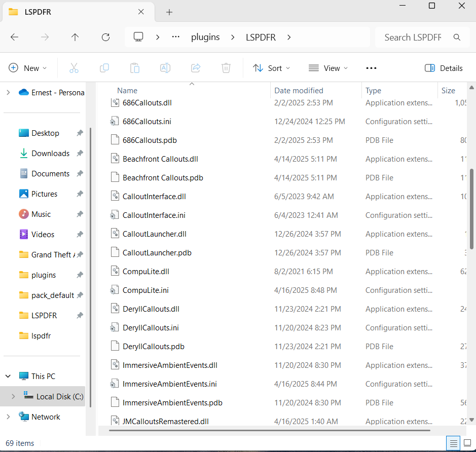The height and width of the screenshot is (452, 476).
Task: Navigate to plugins in breadcrumb path
Action: (x=205, y=37)
